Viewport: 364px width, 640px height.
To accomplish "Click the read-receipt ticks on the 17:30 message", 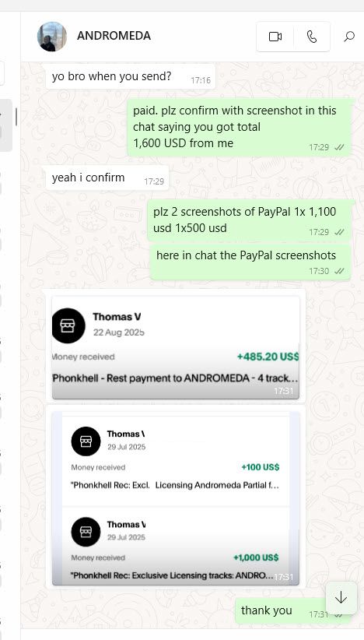I will pyautogui.click(x=339, y=271).
